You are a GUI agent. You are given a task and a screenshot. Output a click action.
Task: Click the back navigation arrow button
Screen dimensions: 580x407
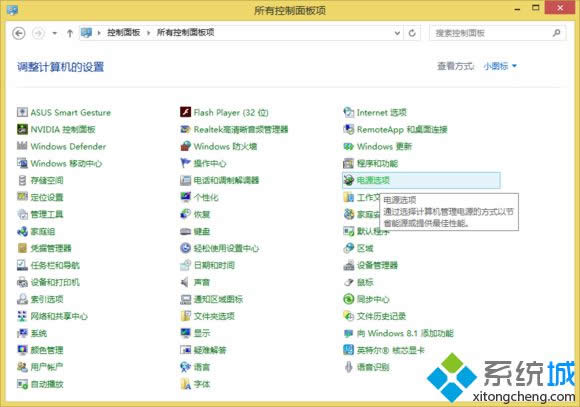pos(19,33)
